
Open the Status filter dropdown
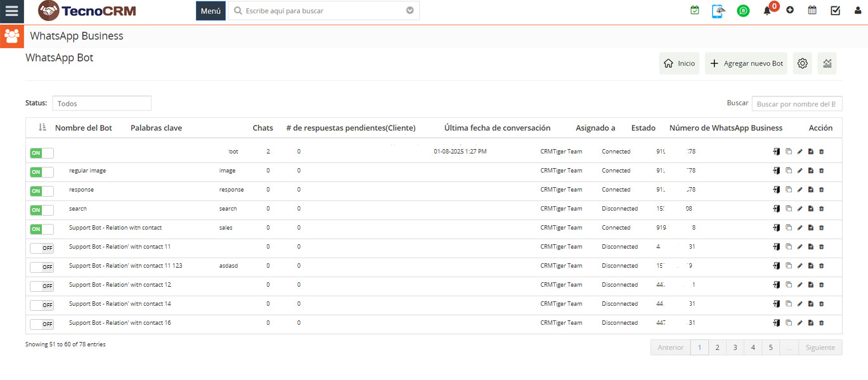pyautogui.click(x=101, y=103)
